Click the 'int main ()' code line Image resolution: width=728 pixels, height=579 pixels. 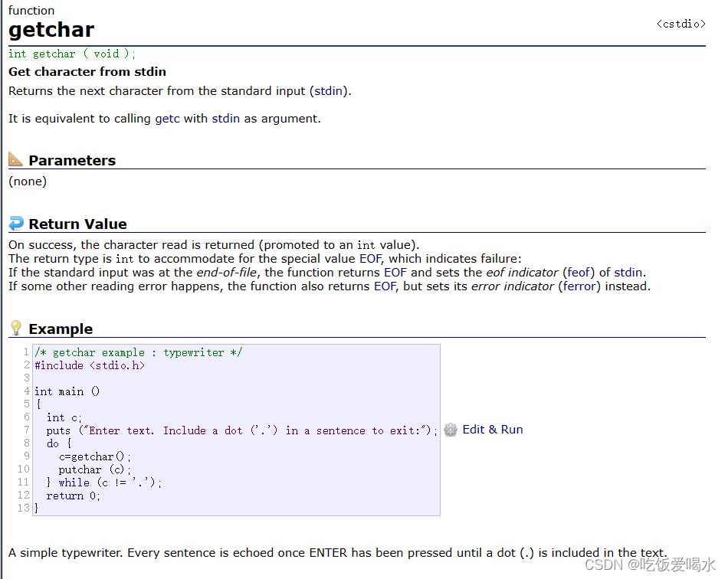[67, 391]
